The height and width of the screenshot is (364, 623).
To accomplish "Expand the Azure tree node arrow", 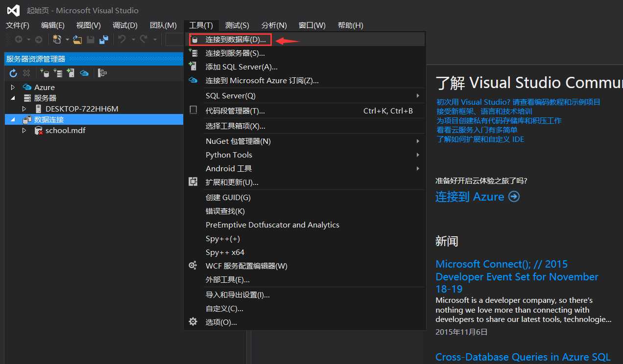I will [x=13, y=87].
